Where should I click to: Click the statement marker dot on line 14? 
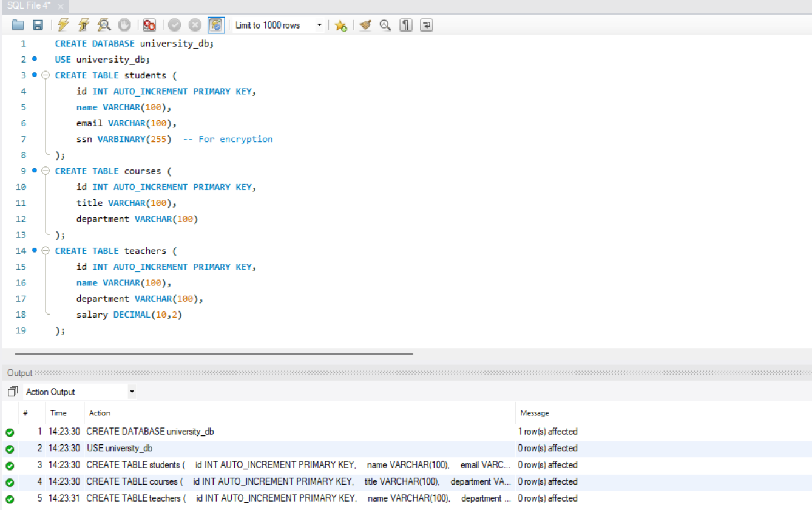pyautogui.click(x=35, y=250)
